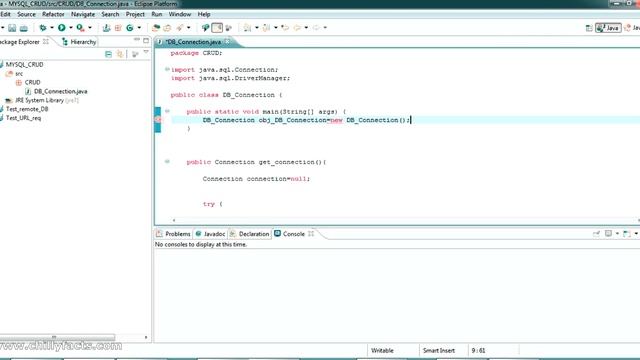Close the Console view tab
Viewport: 640px width, 360px height.
pyautogui.click(x=311, y=233)
